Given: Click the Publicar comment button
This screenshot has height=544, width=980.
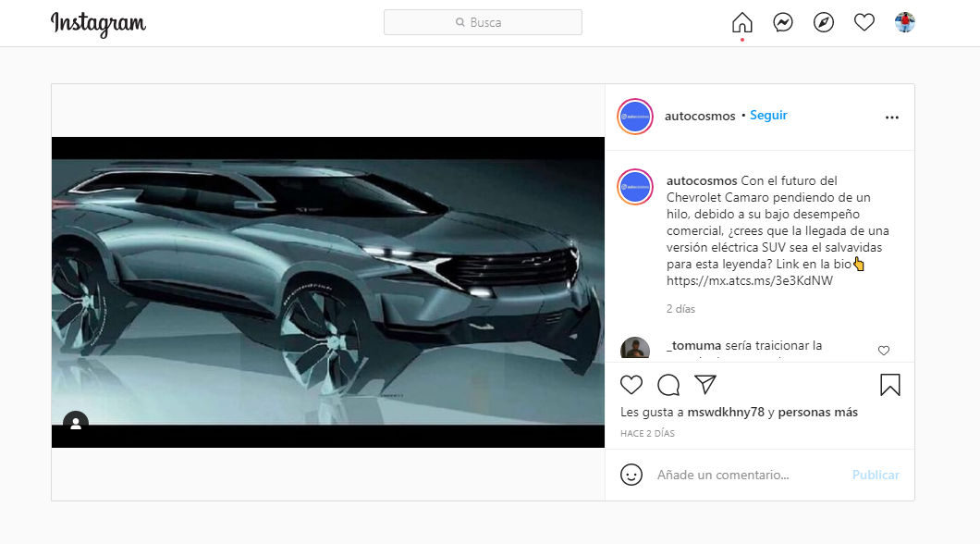Looking at the screenshot, I should [876, 475].
